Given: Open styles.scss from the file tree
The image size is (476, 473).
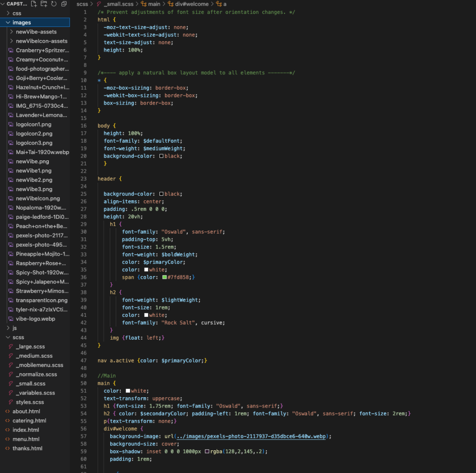Looking at the screenshot, I should tap(30, 402).
